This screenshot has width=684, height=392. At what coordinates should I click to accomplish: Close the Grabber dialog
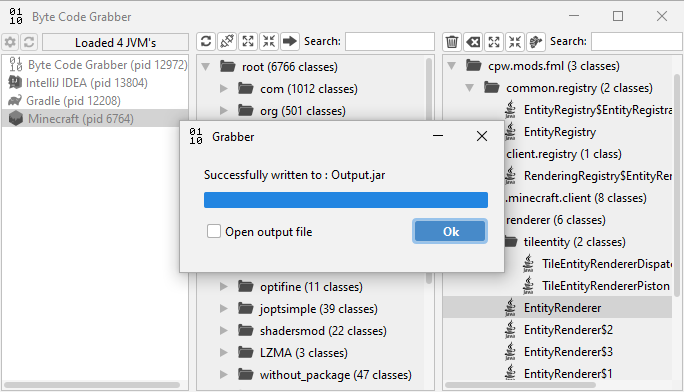(482, 136)
